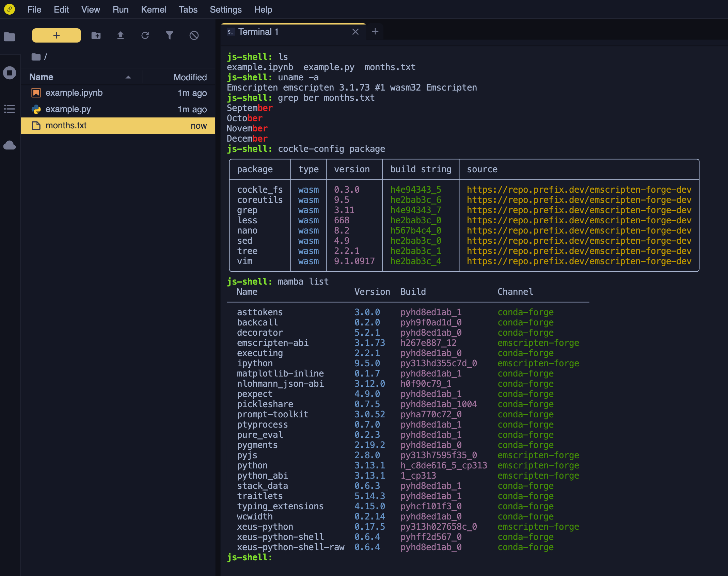Refresh the file browser listing
This screenshot has height=576, width=728.
coord(145,35)
